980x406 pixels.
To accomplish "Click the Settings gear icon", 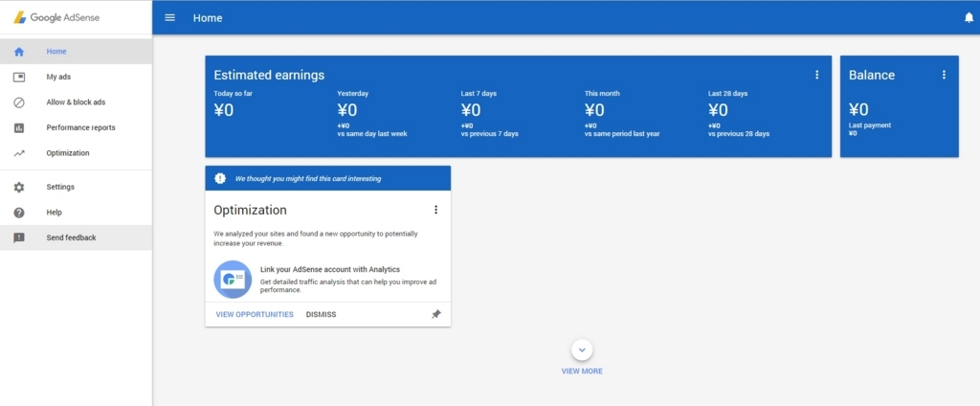I will tap(19, 187).
